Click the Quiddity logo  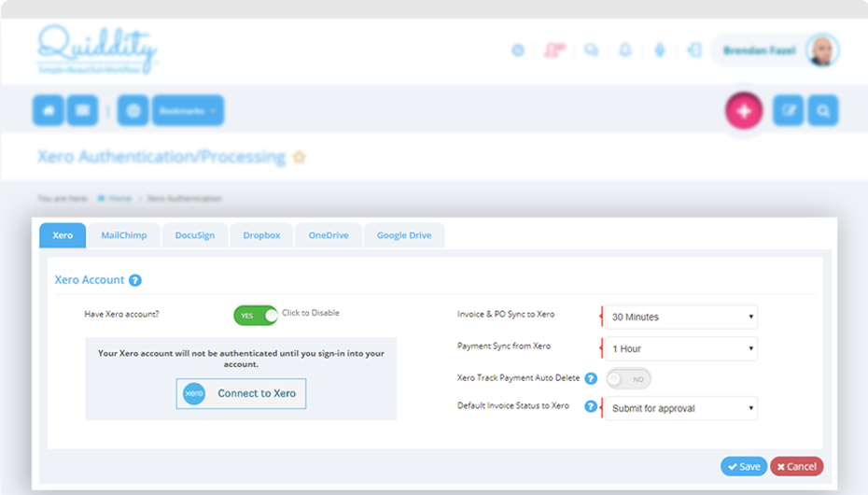coord(97,49)
